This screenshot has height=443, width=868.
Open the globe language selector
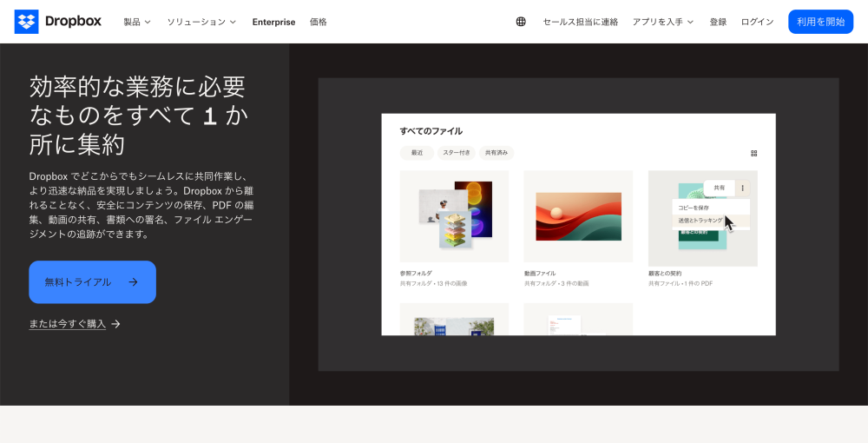521,22
